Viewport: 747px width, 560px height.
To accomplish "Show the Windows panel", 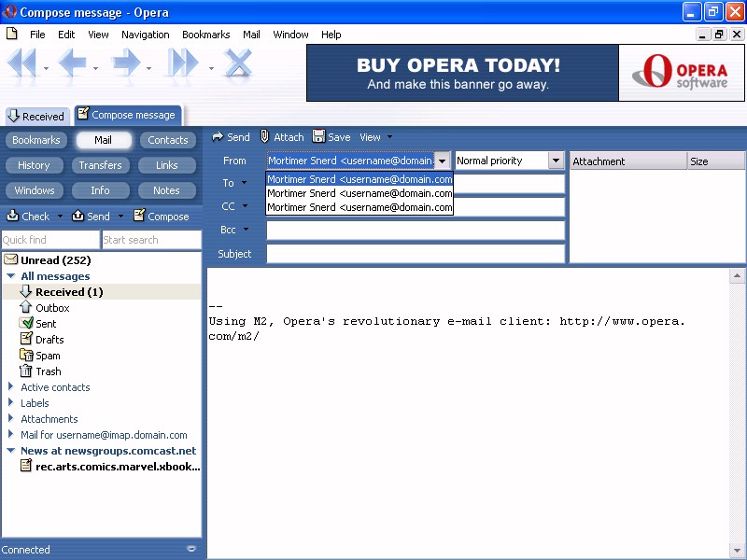I will tap(35, 190).
